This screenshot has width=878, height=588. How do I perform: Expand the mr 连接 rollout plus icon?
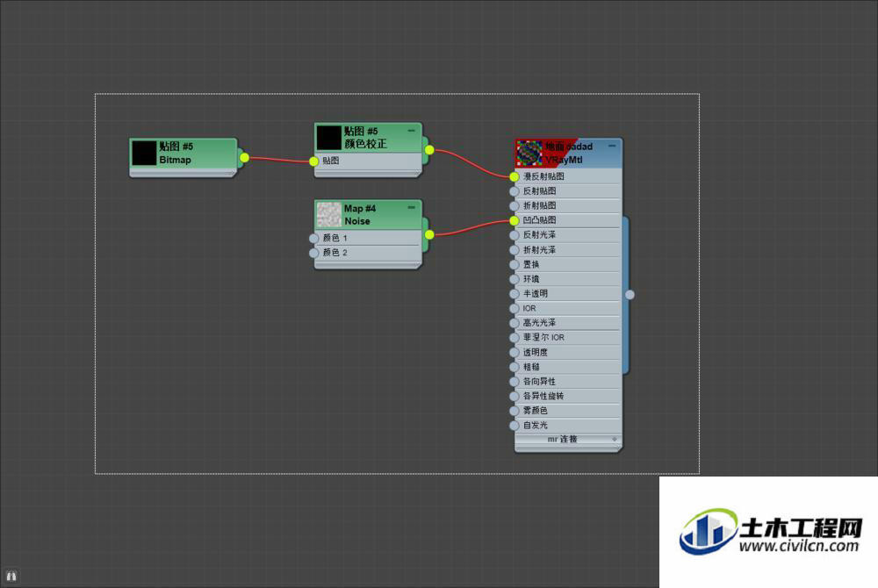point(615,439)
